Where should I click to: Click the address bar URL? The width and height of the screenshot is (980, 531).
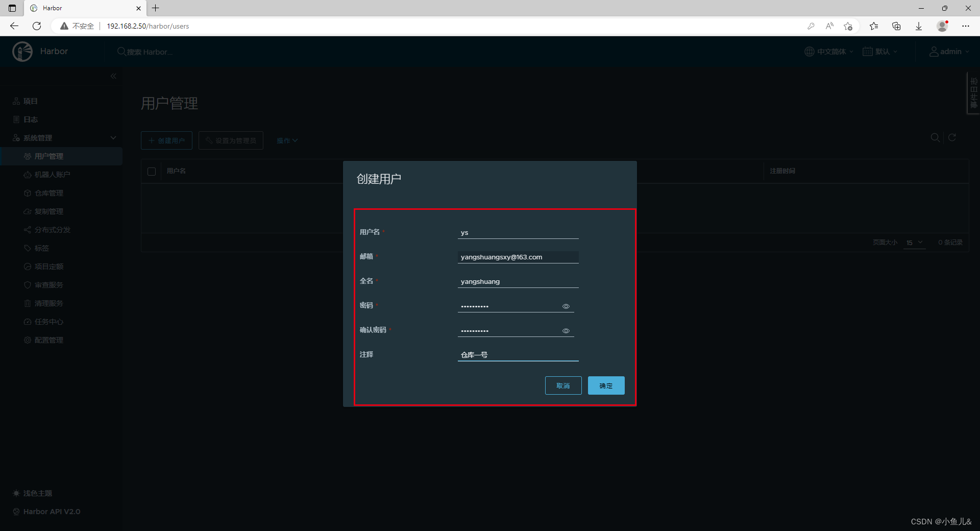click(148, 26)
